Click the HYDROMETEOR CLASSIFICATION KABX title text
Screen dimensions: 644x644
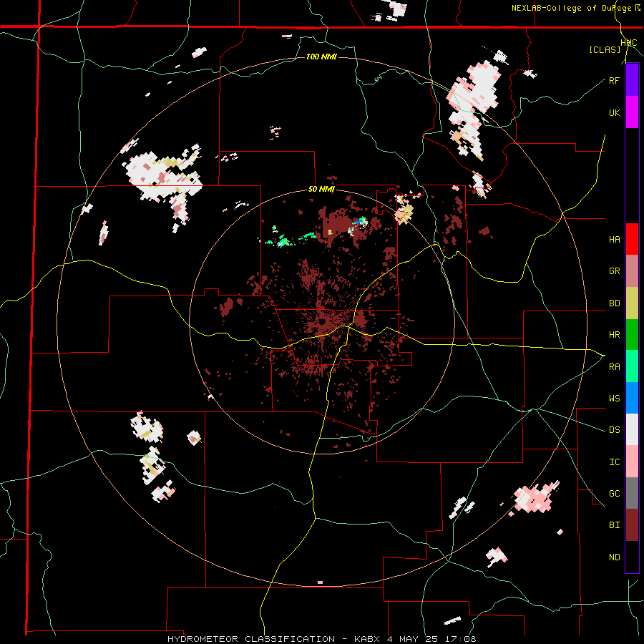(x=321, y=639)
